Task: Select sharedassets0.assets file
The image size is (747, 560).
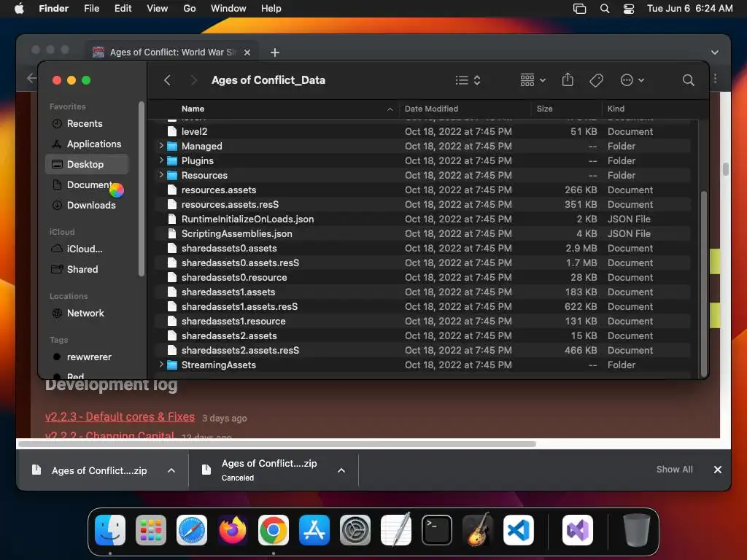Action: [x=424, y=248]
